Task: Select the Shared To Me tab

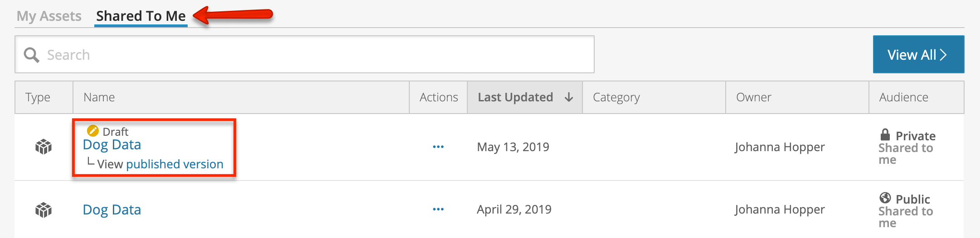Action: click(141, 16)
